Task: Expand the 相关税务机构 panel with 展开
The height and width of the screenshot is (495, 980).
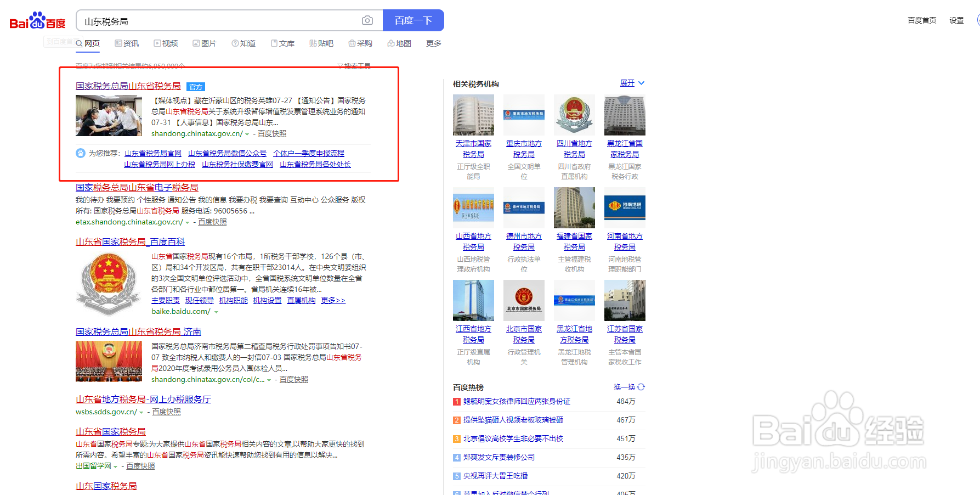Action: [x=632, y=83]
